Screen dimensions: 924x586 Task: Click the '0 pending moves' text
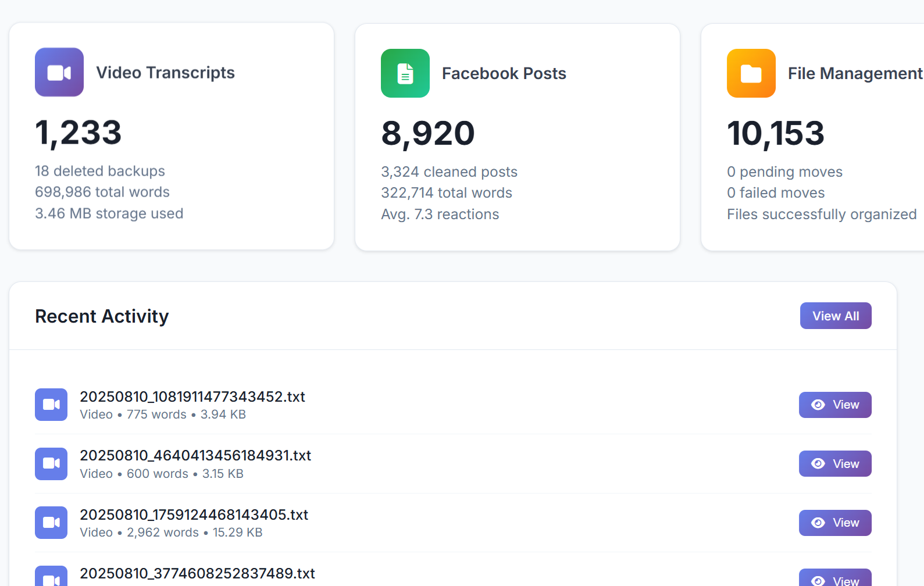785,172
